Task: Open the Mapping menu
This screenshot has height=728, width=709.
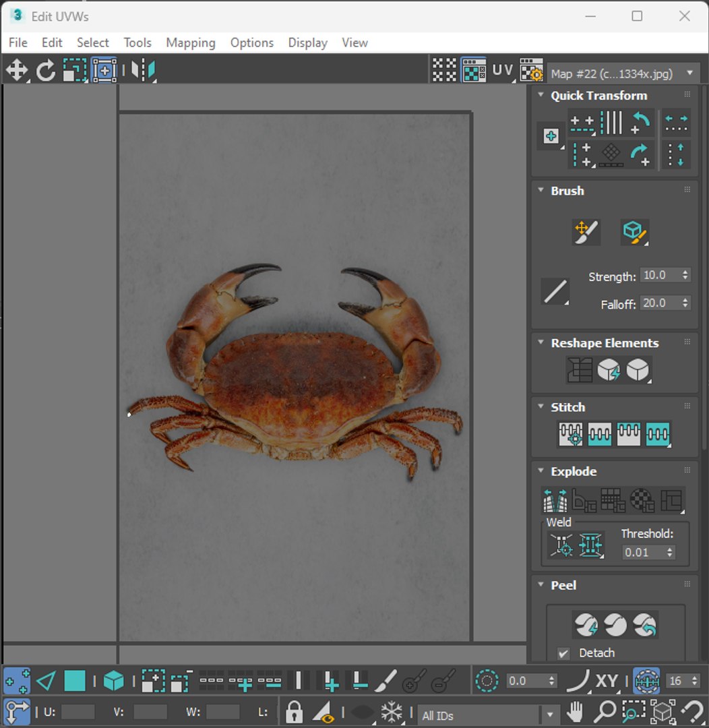Action: coord(190,42)
